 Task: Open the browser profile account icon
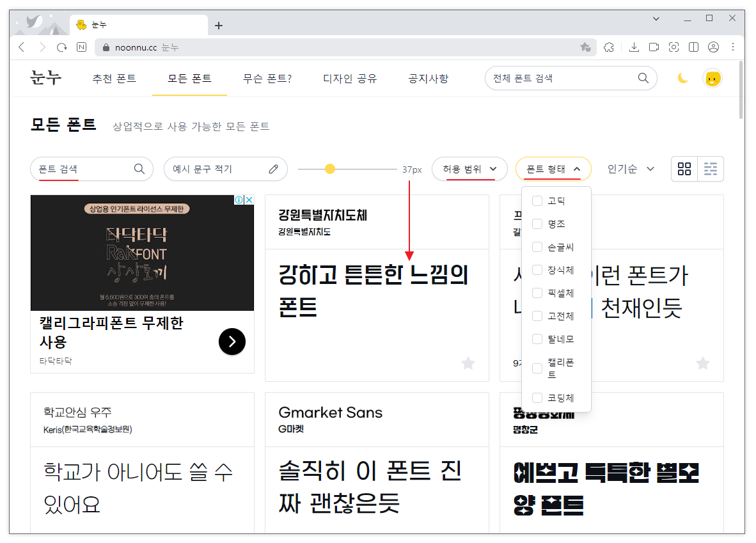713,47
